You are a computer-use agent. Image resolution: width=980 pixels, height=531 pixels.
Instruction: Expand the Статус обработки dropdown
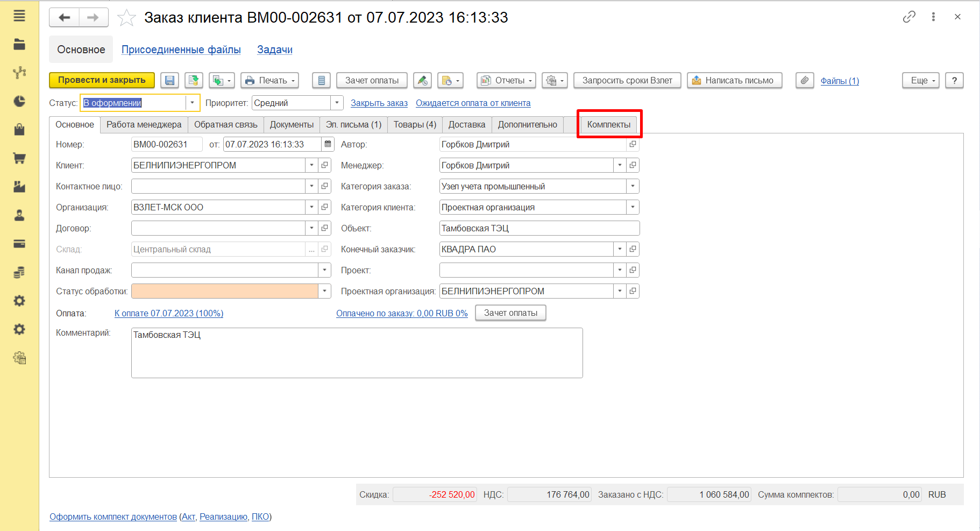[x=324, y=291]
